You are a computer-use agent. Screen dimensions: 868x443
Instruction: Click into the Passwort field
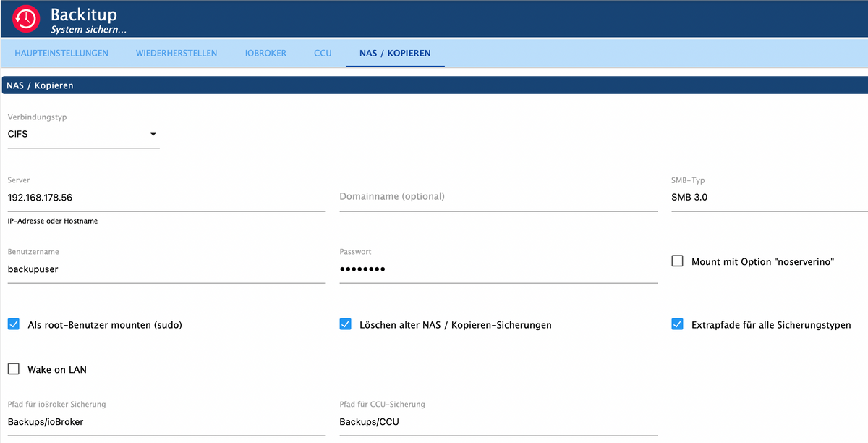pos(498,269)
